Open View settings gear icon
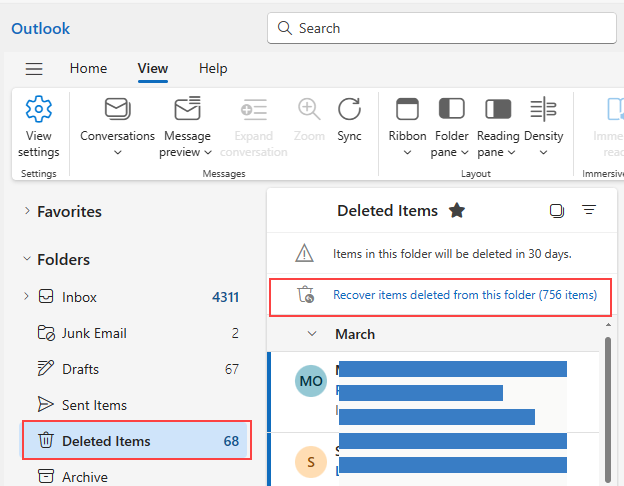 click(x=39, y=109)
